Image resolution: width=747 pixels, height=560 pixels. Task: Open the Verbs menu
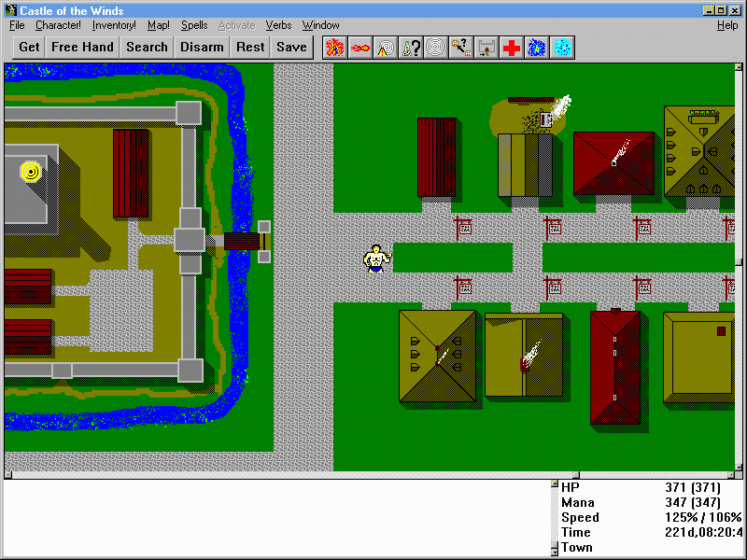point(278,25)
